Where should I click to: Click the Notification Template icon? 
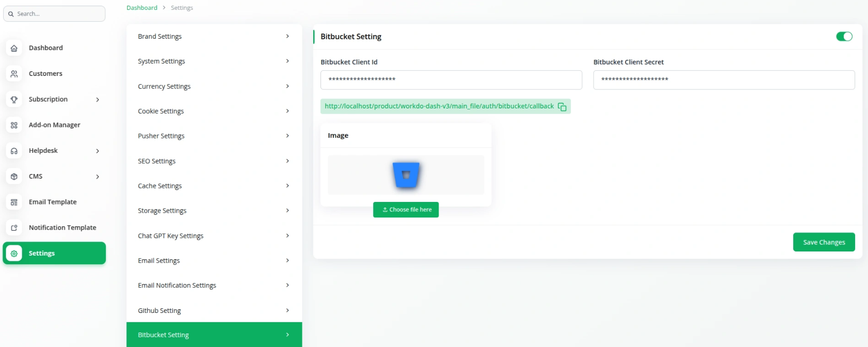[x=14, y=228]
